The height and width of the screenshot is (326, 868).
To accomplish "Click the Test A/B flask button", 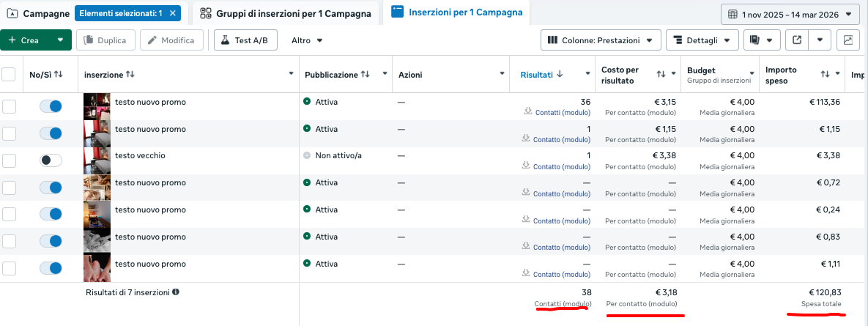I will [245, 40].
